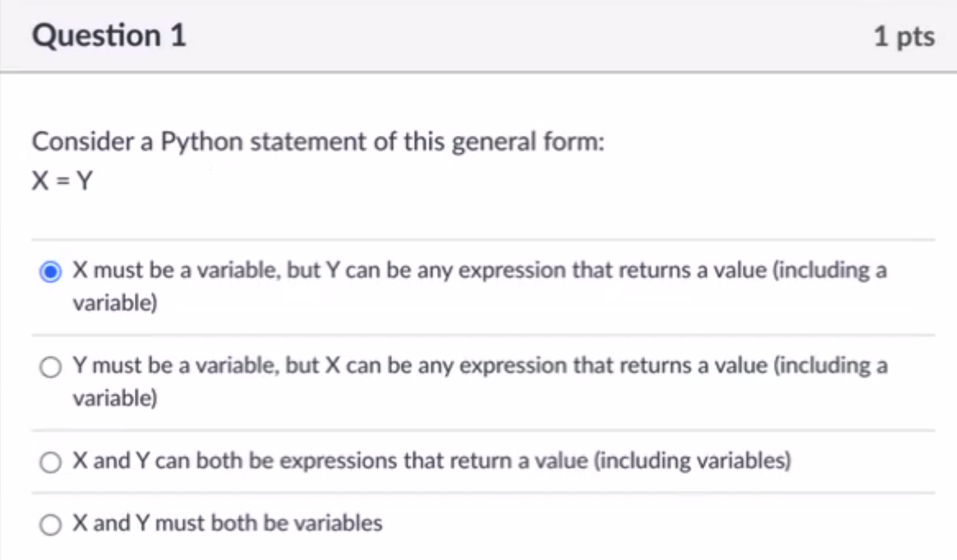Click the wrapped word "variable)" under second answer
This screenshot has height=560, width=957.
tap(115, 398)
